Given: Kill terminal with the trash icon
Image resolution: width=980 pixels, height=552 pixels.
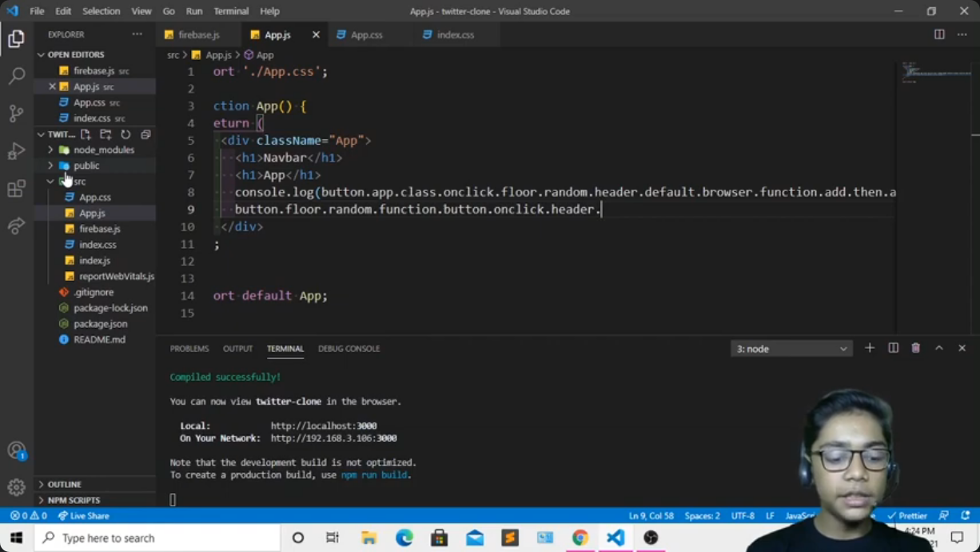Looking at the screenshot, I should [916, 348].
